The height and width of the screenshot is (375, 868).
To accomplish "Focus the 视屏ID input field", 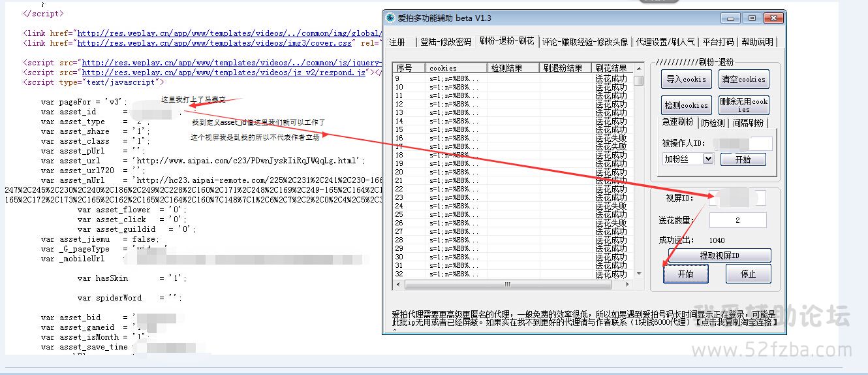I will point(737,198).
